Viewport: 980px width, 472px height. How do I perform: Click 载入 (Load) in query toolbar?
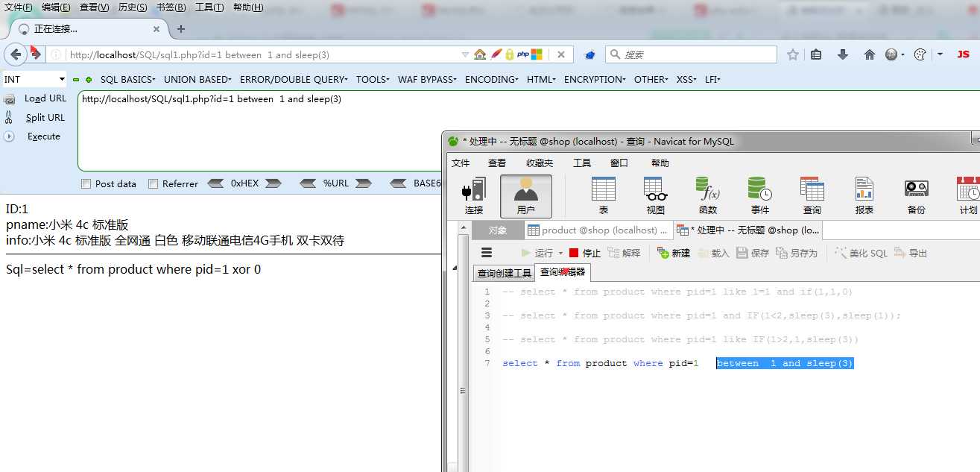tap(713, 253)
